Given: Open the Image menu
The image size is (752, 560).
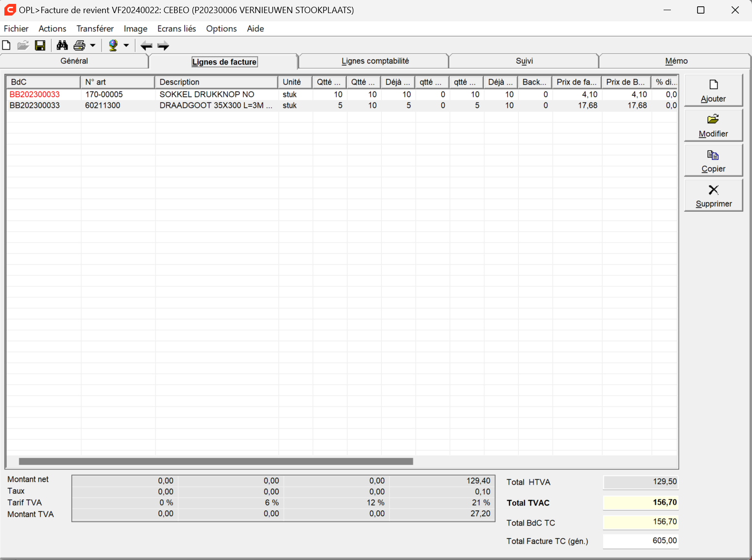Looking at the screenshot, I should [136, 29].
